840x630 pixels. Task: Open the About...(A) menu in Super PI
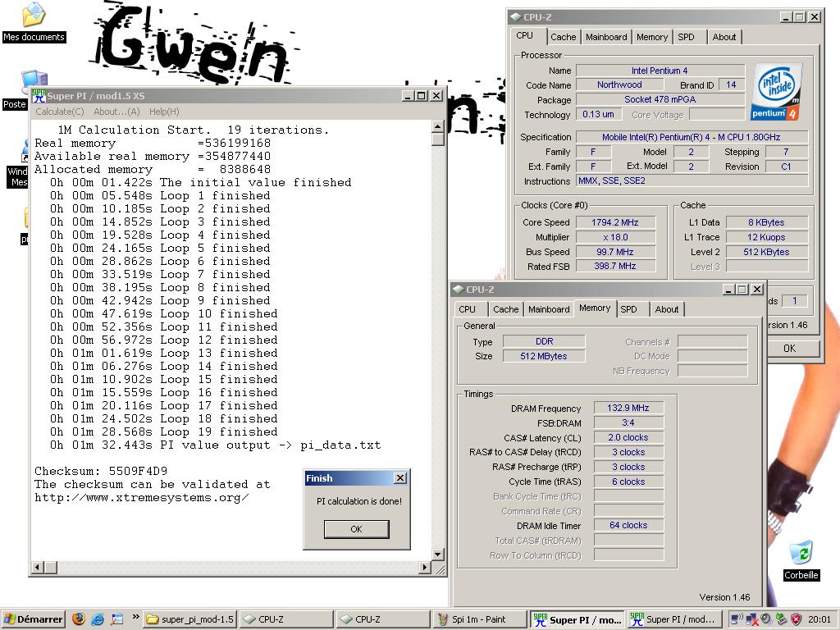tap(116, 112)
